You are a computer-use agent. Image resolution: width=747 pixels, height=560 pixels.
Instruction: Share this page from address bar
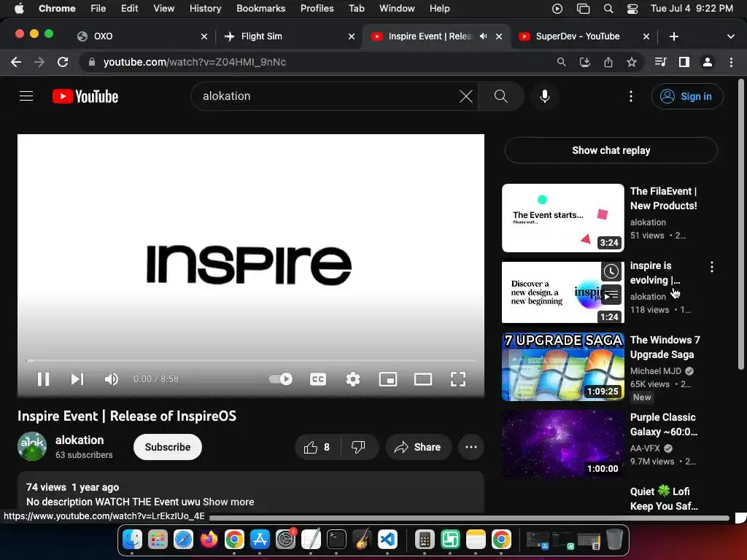pyautogui.click(x=608, y=62)
